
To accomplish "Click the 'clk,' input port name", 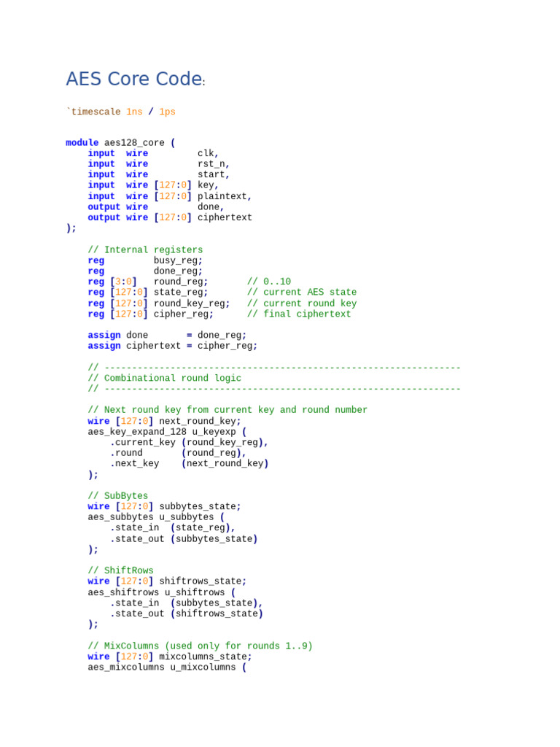I will [x=208, y=153].
